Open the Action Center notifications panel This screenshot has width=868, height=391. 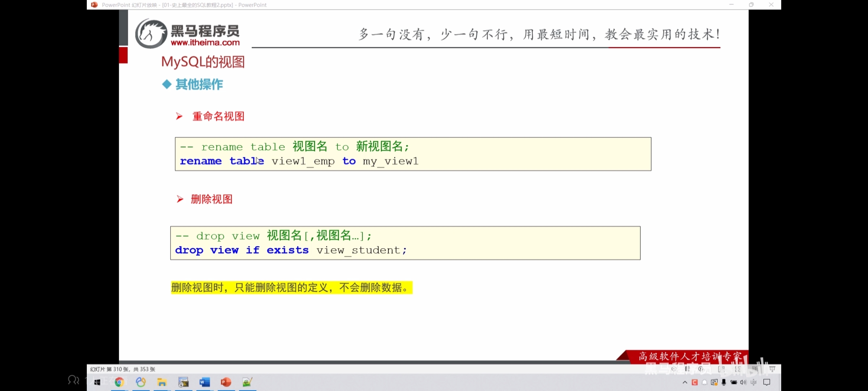click(x=767, y=382)
